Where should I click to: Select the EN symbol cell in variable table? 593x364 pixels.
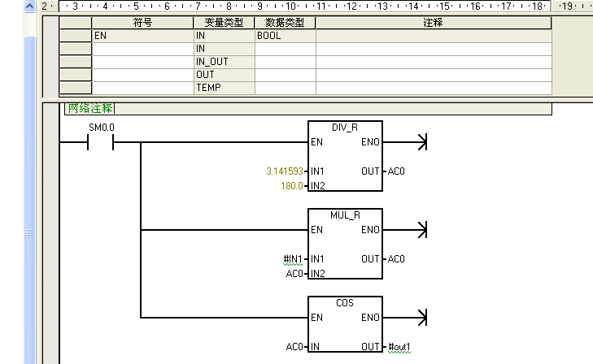pyautogui.click(x=142, y=36)
